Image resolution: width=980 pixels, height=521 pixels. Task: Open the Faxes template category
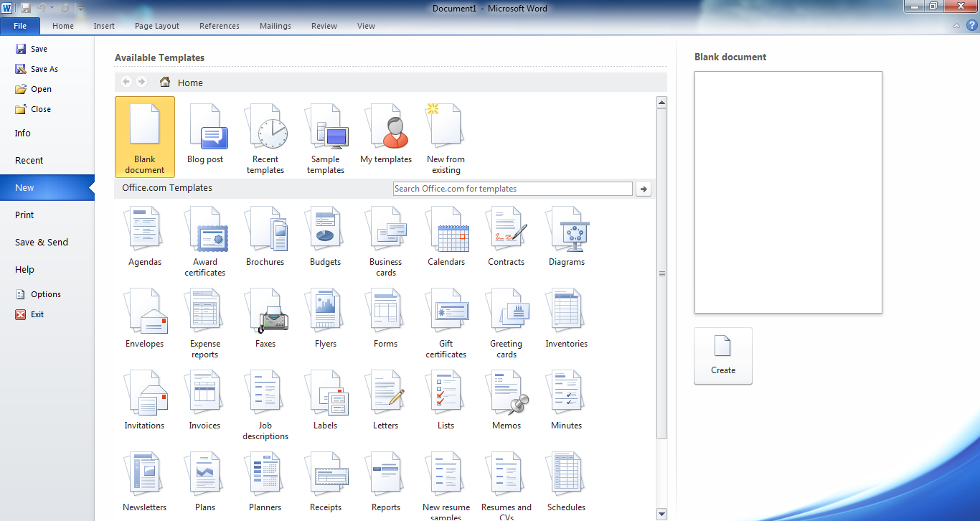pos(265,319)
